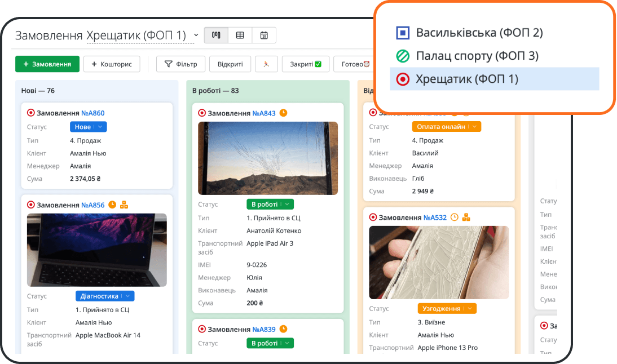Switch to table view
Screen dimensions: 617x364
click(x=240, y=35)
